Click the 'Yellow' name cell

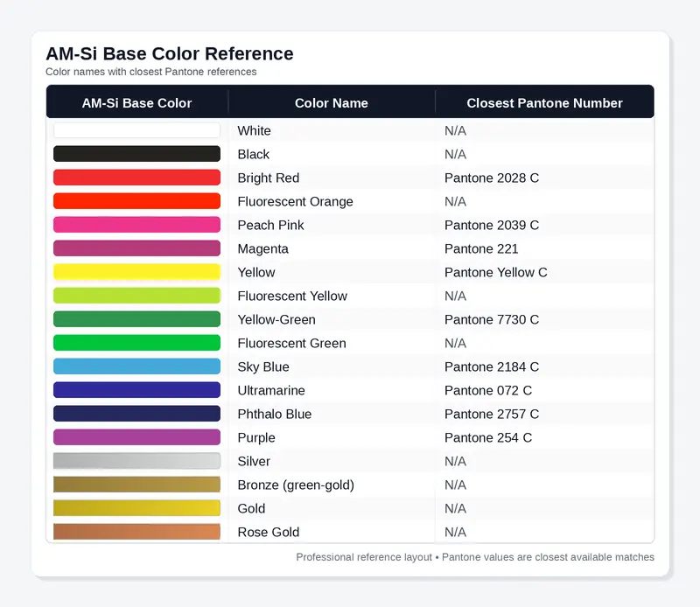click(x=256, y=273)
